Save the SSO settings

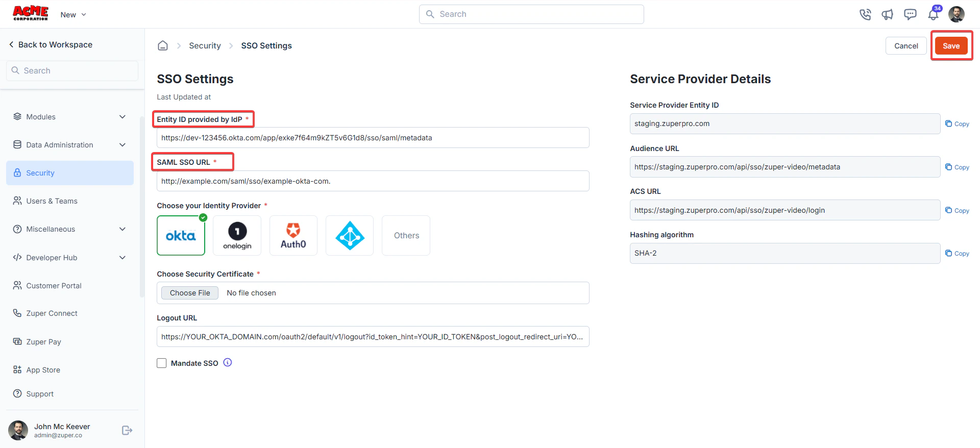pos(951,45)
